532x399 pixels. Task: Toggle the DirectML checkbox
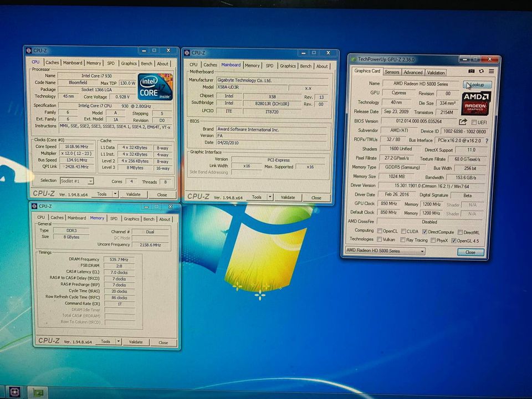460,232
